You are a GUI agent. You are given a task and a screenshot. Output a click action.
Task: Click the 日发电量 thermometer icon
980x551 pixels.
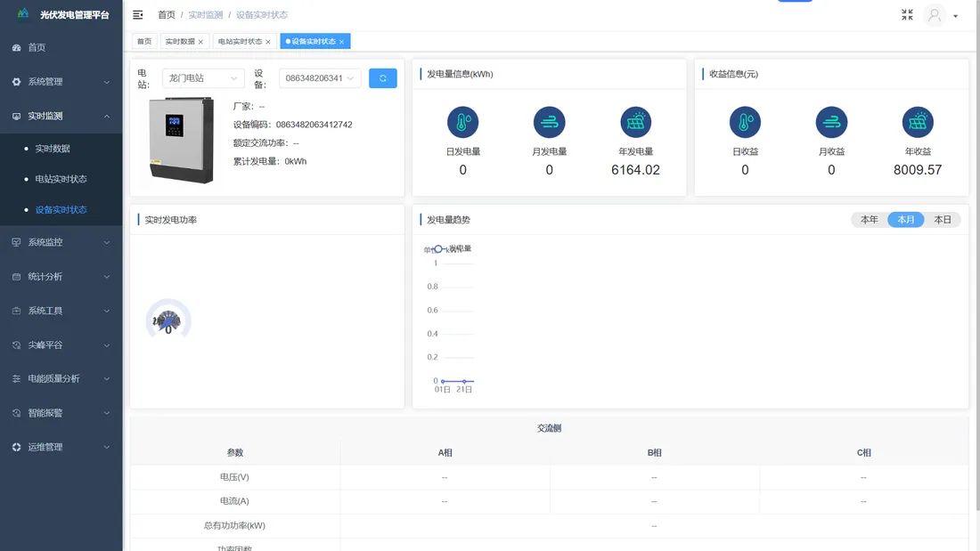(x=463, y=123)
